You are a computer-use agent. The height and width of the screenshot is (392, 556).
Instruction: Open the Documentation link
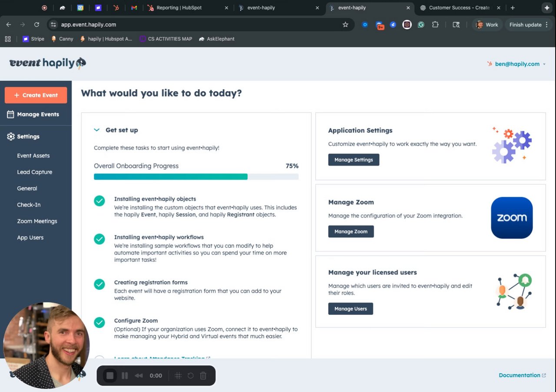(522, 375)
